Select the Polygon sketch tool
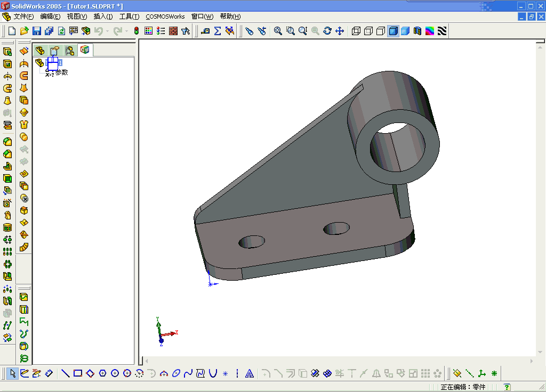Image resolution: width=546 pixels, height=392 pixels. pos(102,373)
